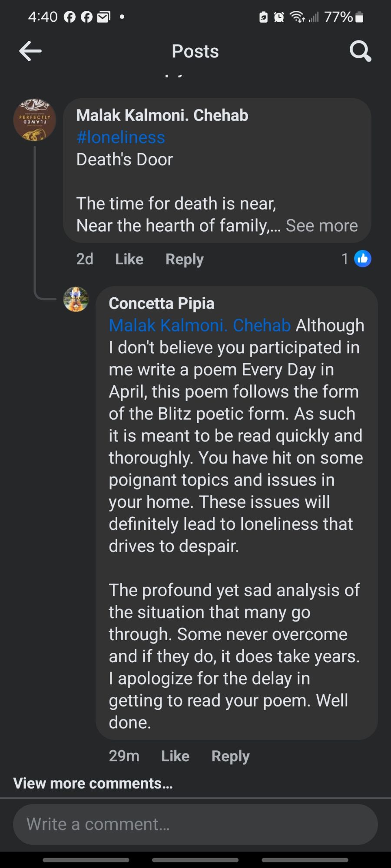Tap the back arrow icon
The width and height of the screenshot is (391, 868).
[30, 51]
